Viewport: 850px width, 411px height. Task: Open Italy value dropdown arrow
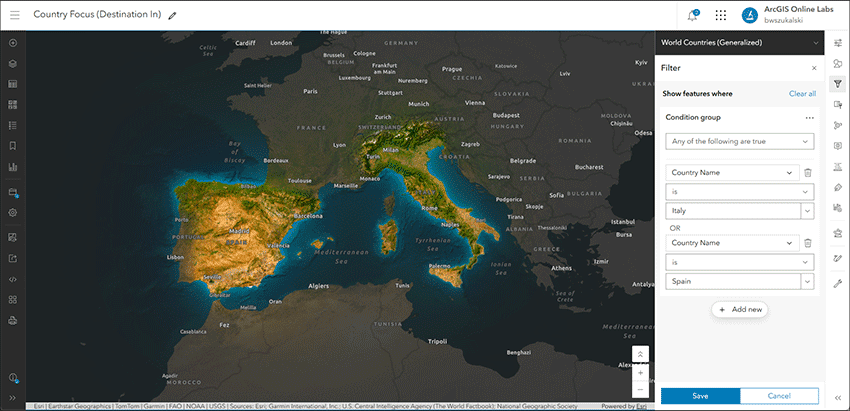(808, 211)
